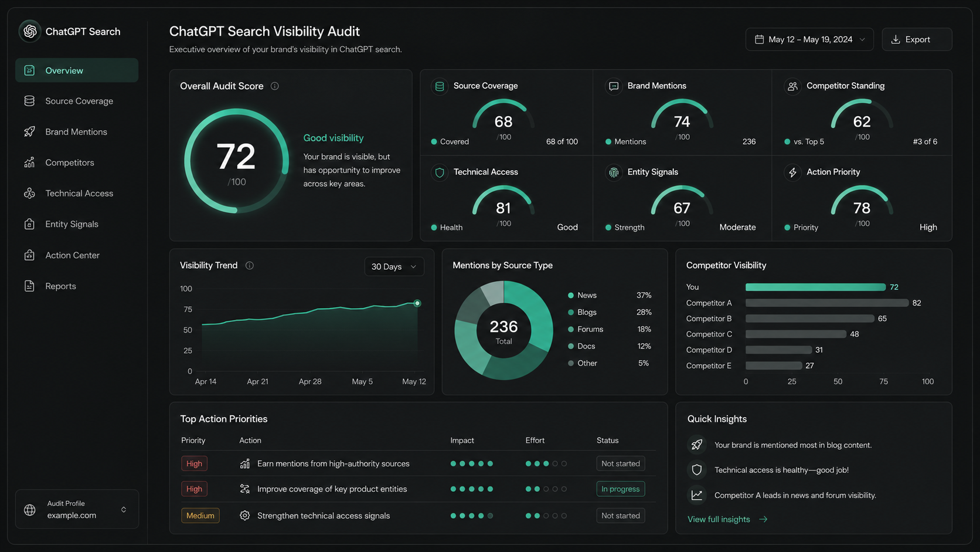
Task: Click the info icon beside Overall Audit Score
Action: (274, 86)
